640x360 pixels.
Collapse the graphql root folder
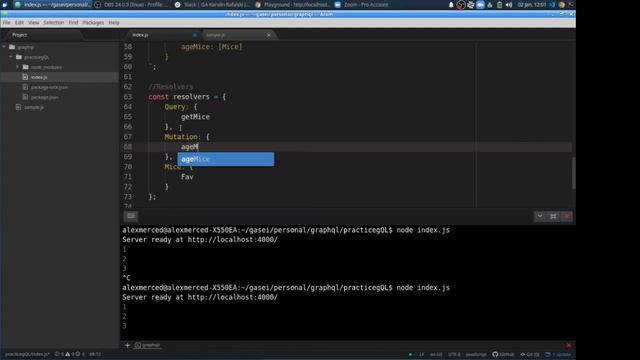tap(4, 47)
